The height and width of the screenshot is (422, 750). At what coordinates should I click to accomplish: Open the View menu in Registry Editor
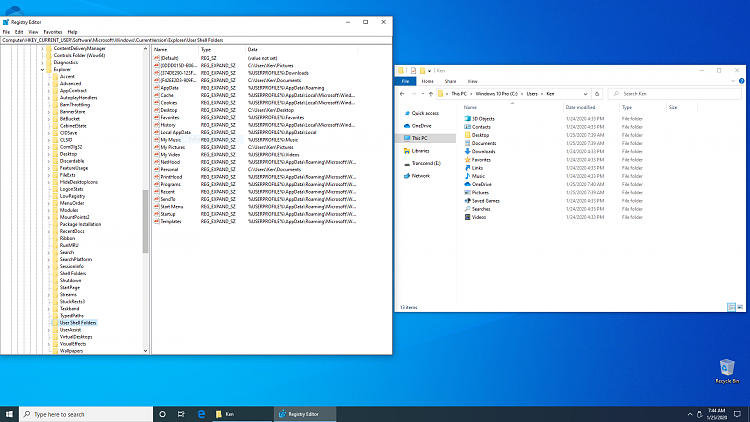pyautogui.click(x=33, y=32)
